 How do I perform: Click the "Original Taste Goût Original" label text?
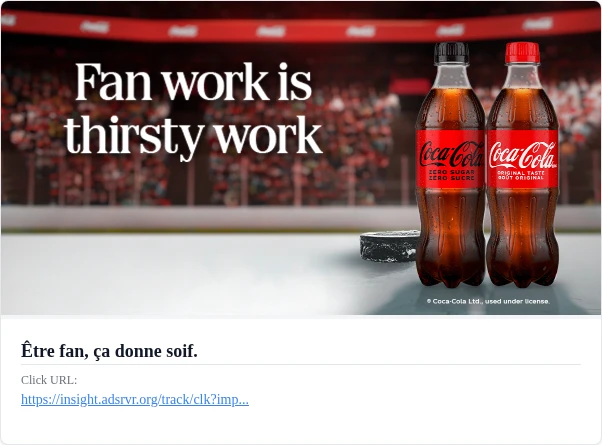pos(521,175)
